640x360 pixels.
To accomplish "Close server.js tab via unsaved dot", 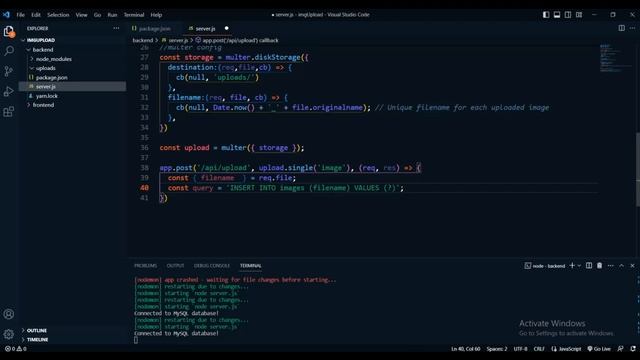I will (227, 28).
